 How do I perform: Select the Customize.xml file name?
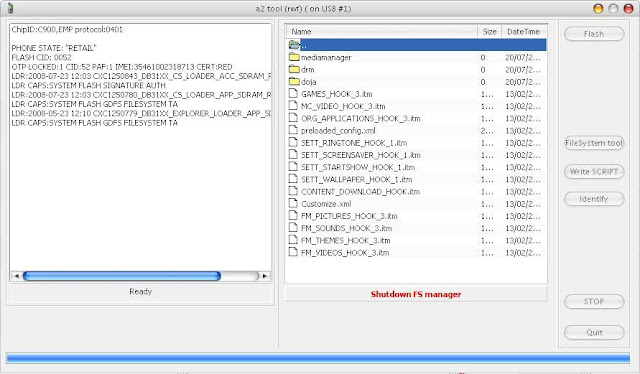(x=326, y=204)
